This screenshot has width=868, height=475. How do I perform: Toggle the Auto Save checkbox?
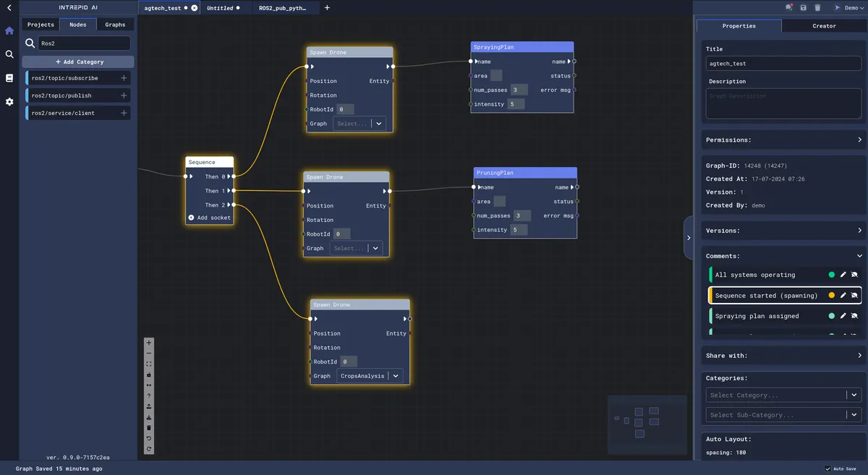coord(828,468)
